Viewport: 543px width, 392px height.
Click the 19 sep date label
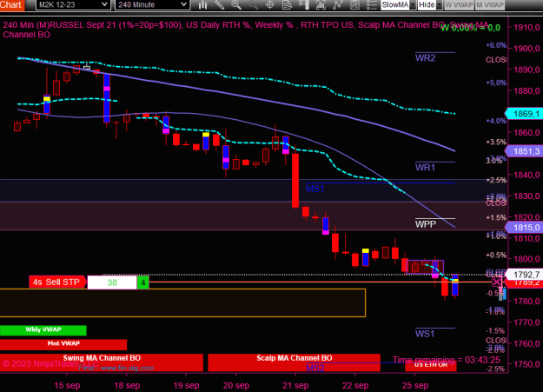click(186, 385)
